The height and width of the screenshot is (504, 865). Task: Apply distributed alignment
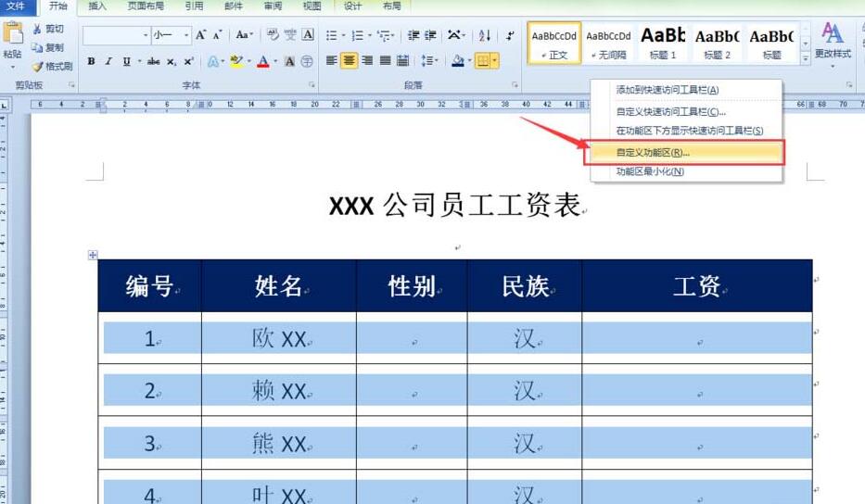pyautogui.click(x=403, y=60)
